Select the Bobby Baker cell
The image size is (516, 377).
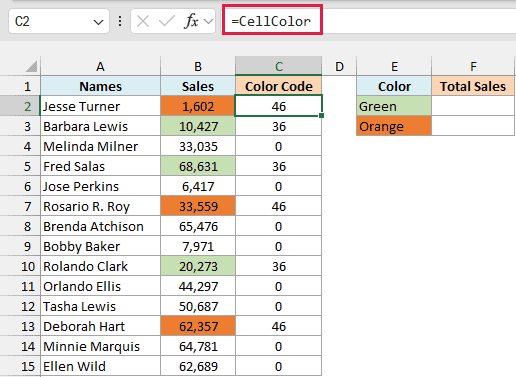[100, 246]
